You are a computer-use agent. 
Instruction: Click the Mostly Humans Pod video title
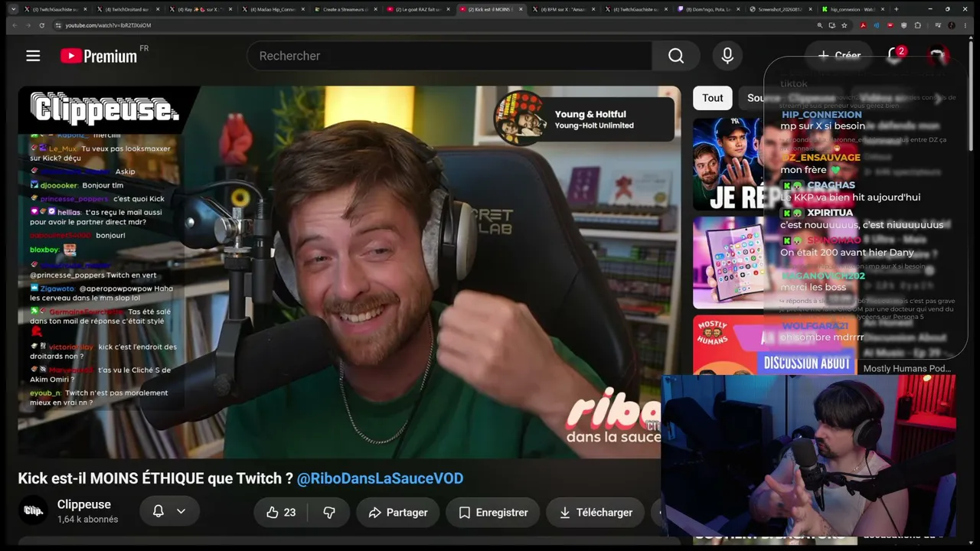click(906, 368)
